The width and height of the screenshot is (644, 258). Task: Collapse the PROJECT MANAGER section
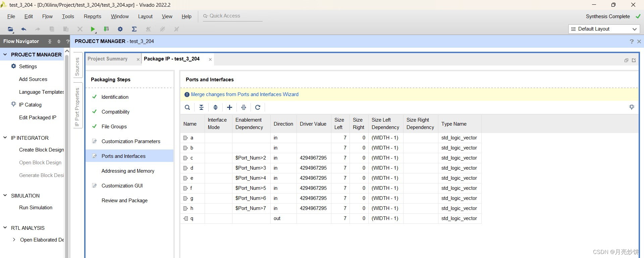pyautogui.click(x=5, y=54)
